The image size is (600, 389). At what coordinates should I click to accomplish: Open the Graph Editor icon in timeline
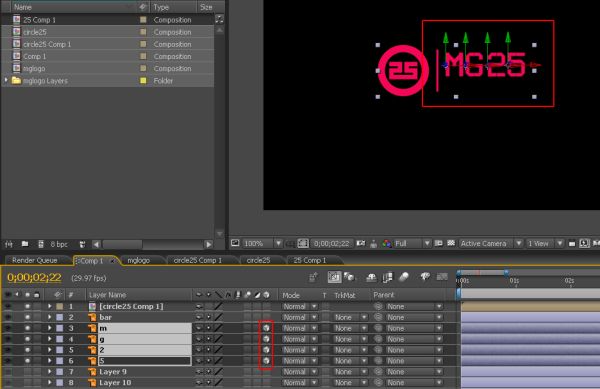pos(442,277)
